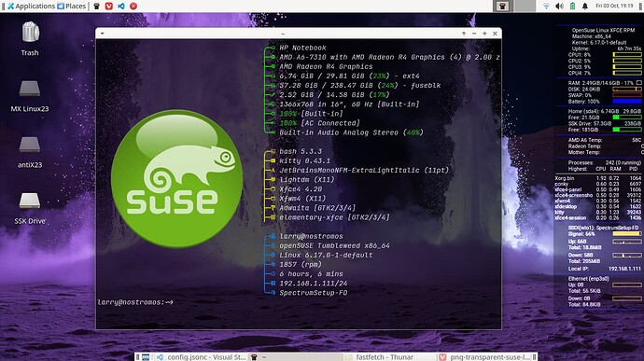Click 'larry@nostromos' title line in fastfetch output
Viewport: 644px width, 361px height.
pos(312,237)
